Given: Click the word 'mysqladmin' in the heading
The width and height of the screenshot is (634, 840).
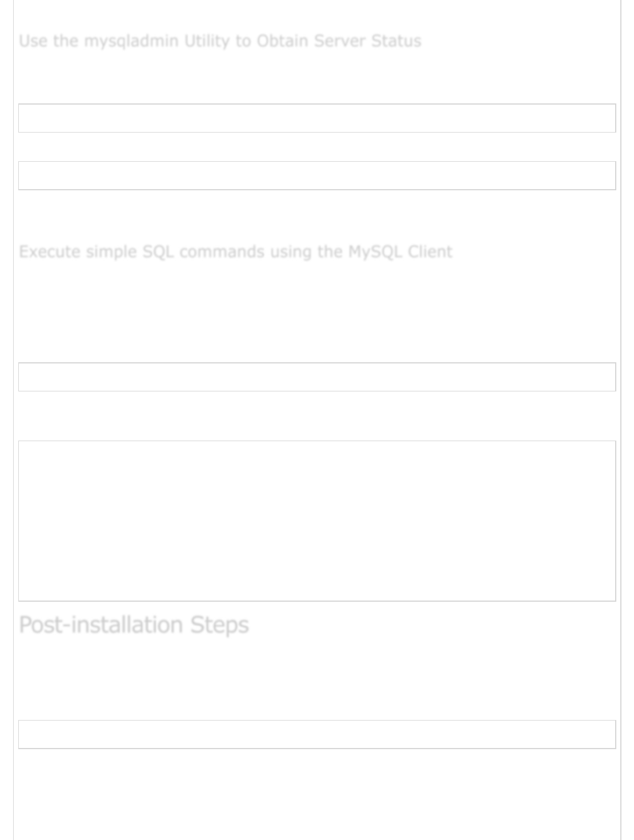Looking at the screenshot, I should point(131,42).
